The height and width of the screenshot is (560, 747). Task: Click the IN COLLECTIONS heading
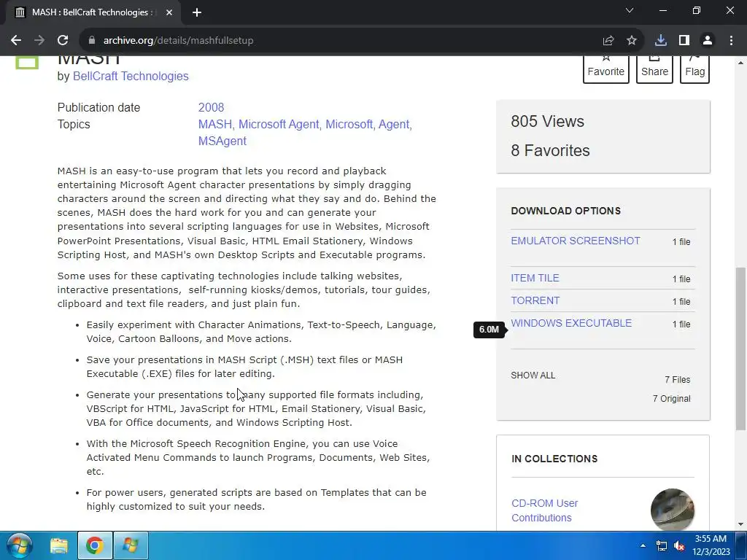[x=554, y=459]
